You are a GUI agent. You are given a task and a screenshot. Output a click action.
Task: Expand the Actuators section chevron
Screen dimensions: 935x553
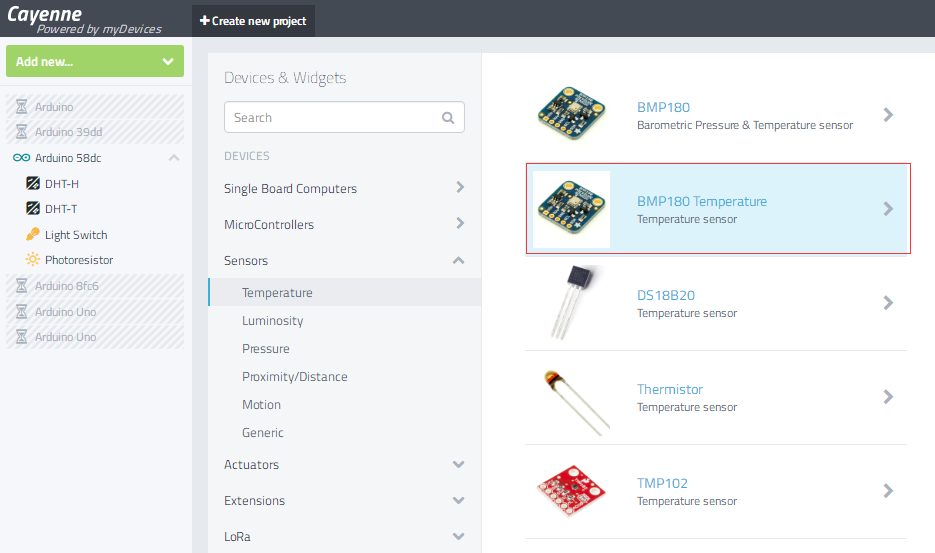pos(458,465)
